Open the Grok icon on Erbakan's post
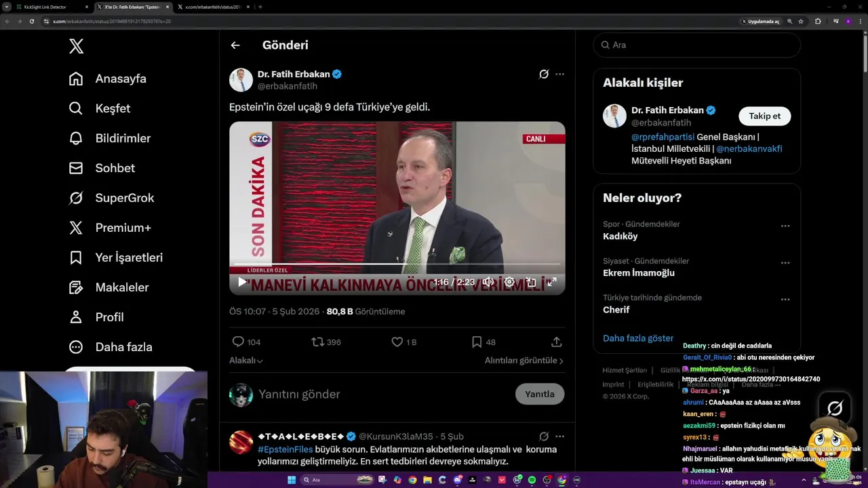Screen dimensions: 868x488 point(543,75)
